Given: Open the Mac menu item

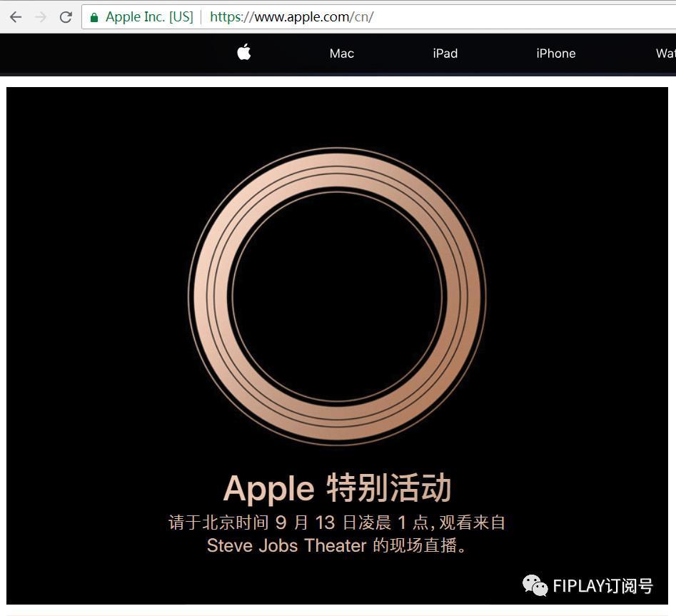Looking at the screenshot, I should (341, 54).
